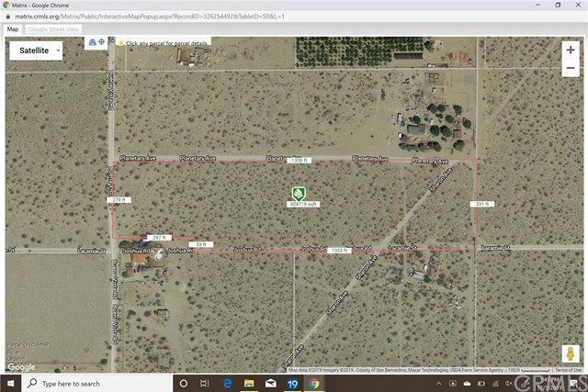
Task: Click the site lock icon in address bar
Action: [6, 17]
